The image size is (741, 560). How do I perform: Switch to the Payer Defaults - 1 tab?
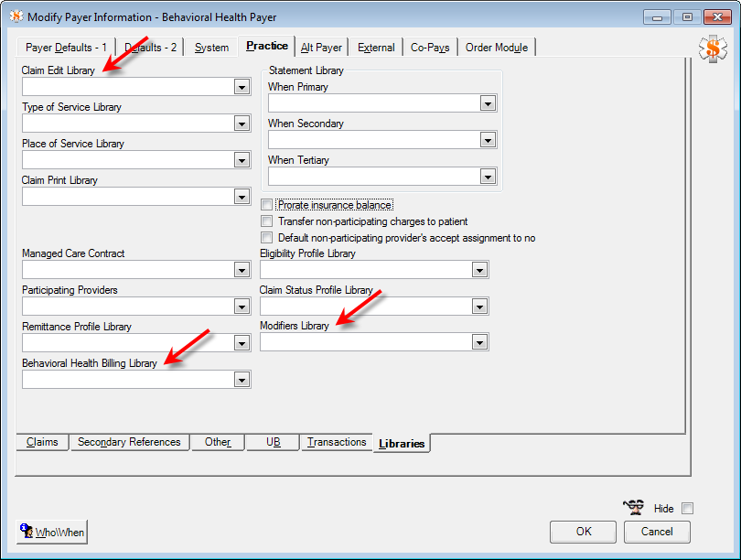pyautogui.click(x=66, y=48)
